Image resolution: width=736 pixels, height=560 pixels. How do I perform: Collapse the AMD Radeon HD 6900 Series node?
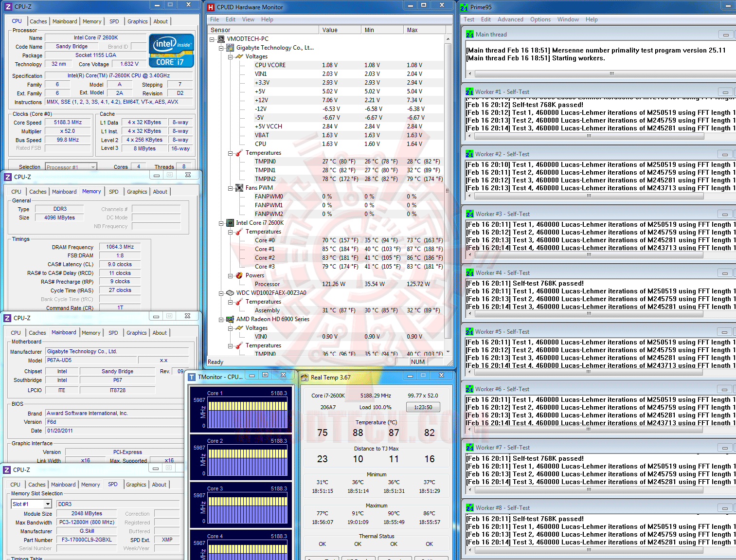tap(221, 319)
